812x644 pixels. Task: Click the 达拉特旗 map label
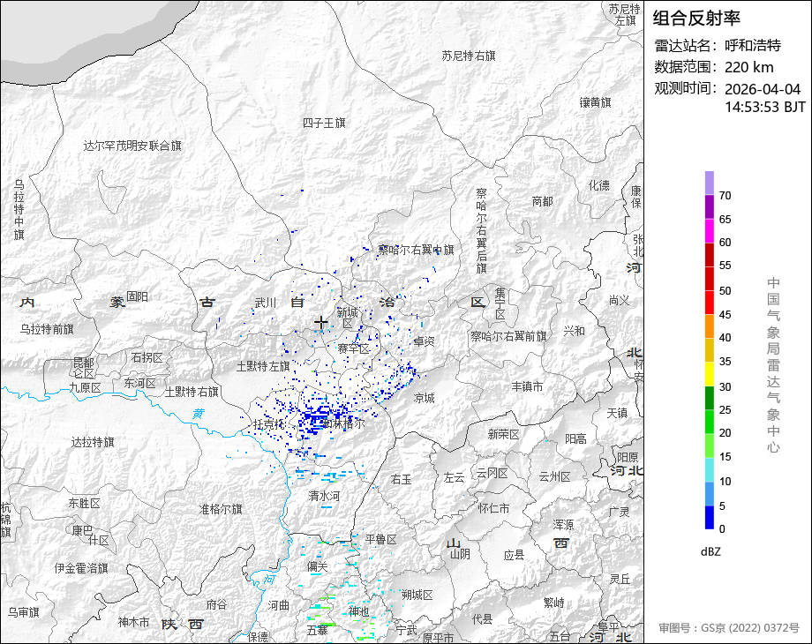[93, 442]
